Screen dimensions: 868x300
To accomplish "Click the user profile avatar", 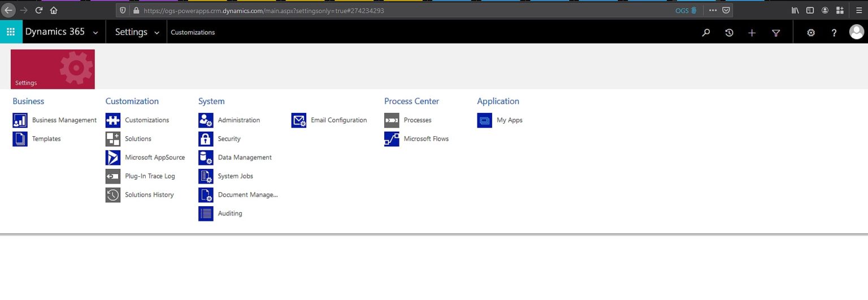I will [856, 32].
